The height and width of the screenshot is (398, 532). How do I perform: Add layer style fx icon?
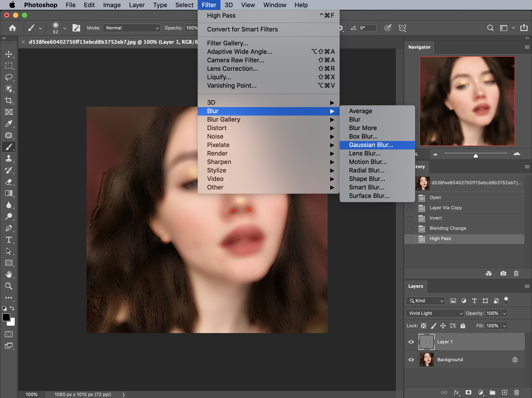tap(457, 392)
